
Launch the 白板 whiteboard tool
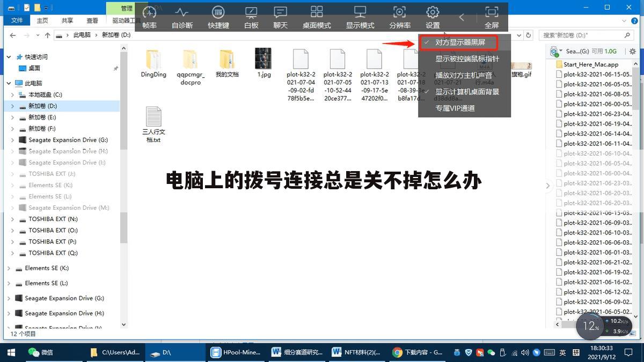click(251, 16)
